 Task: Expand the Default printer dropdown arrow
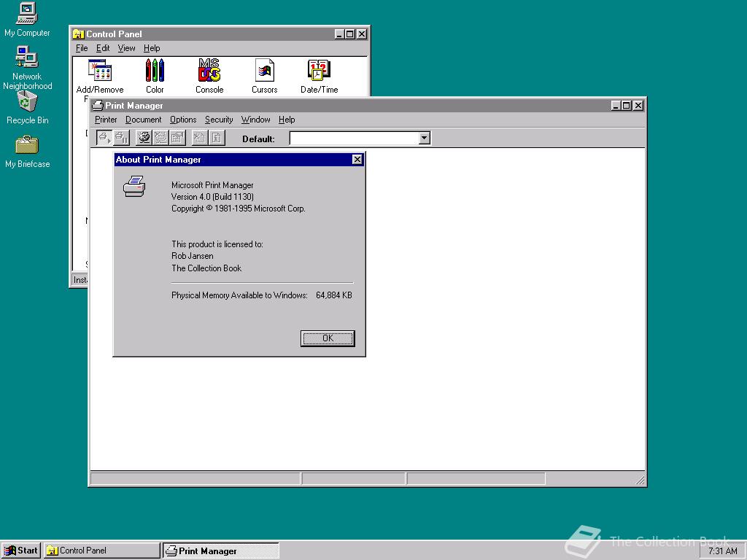[x=424, y=138]
